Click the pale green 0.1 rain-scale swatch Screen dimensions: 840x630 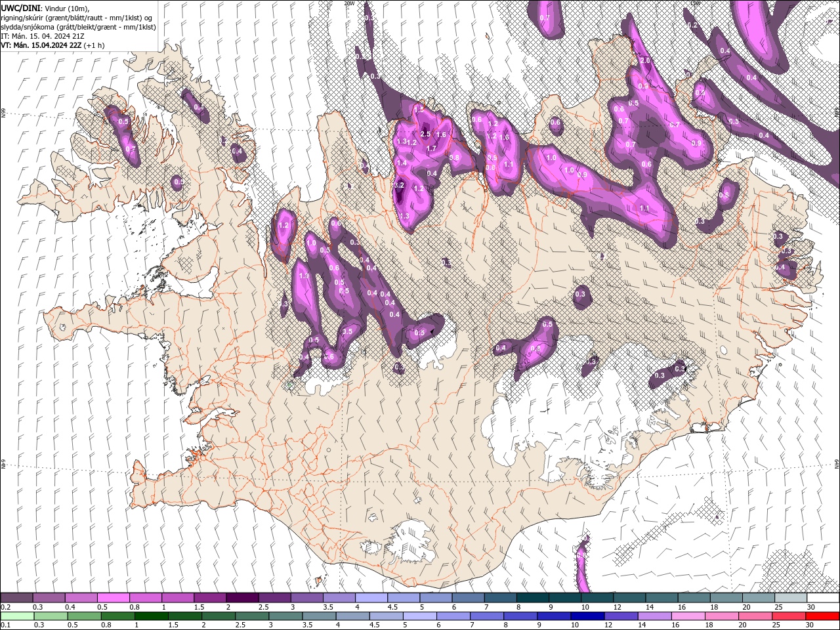pyautogui.click(x=16, y=616)
